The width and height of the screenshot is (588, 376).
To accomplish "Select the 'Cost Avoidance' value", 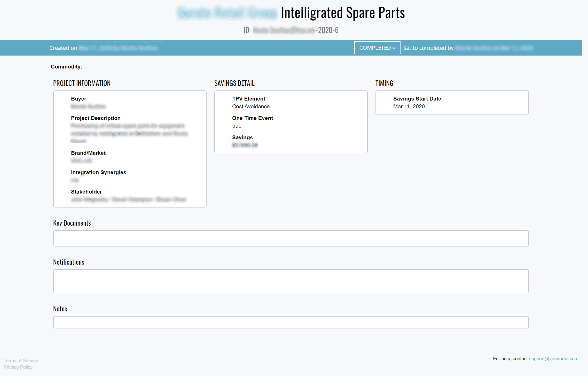I will pyautogui.click(x=251, y=106).
